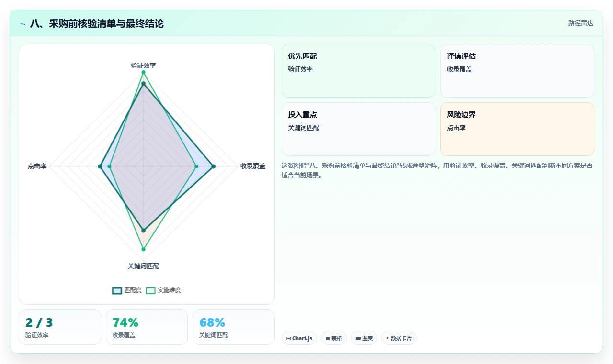Screen dimensions: 613x364
Task: Click the 点击率 radar axis label
Action: coord(37,166)
